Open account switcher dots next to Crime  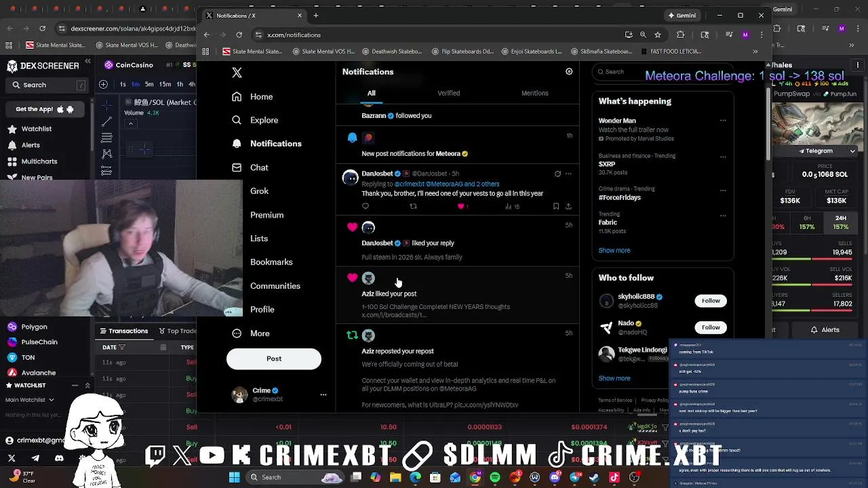[323, 394]
